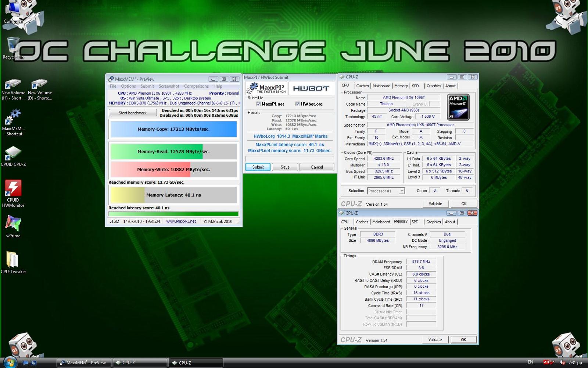Screen dimensions: 588x368
Task: Click Show Desktop quick launch icon
Action: point(25,363)
